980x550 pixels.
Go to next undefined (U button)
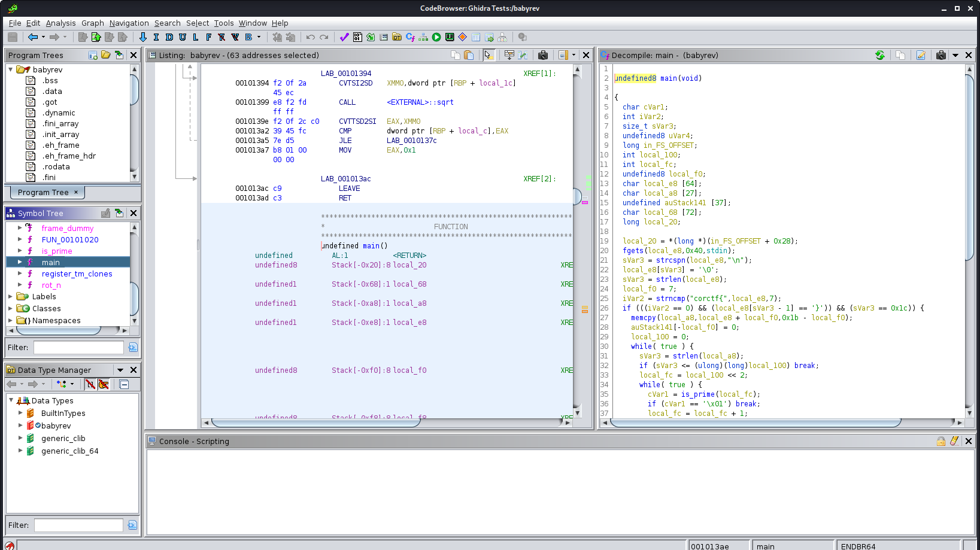183,37
